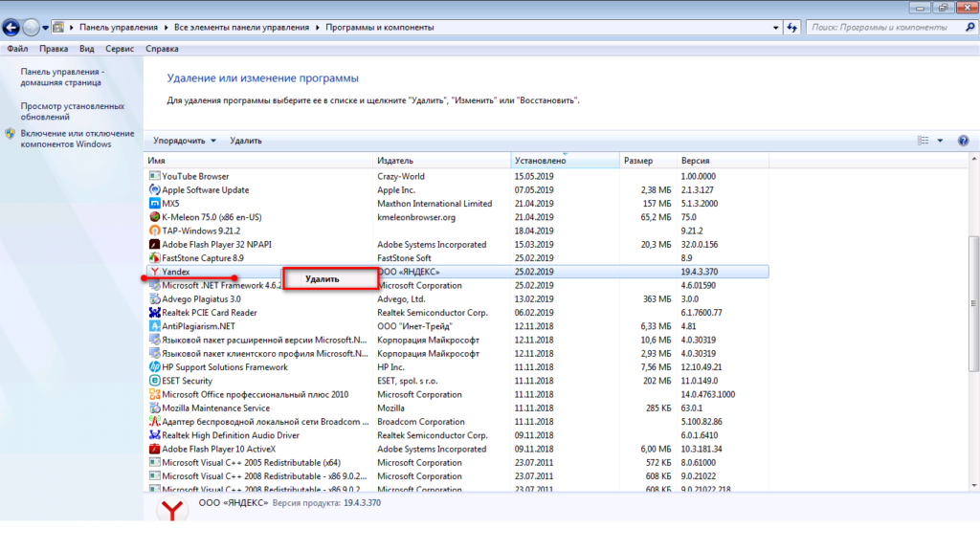Sort by the Версия column header

(722, 161)
